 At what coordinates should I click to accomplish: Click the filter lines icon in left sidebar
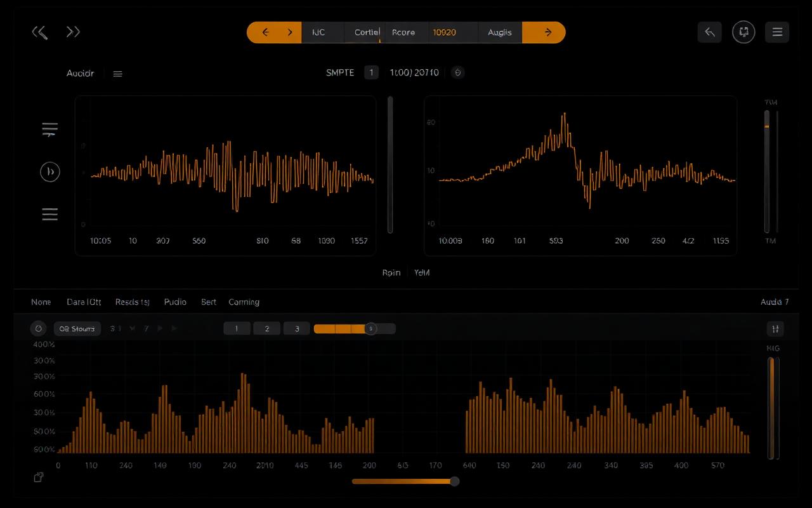[x=49, y=130]
